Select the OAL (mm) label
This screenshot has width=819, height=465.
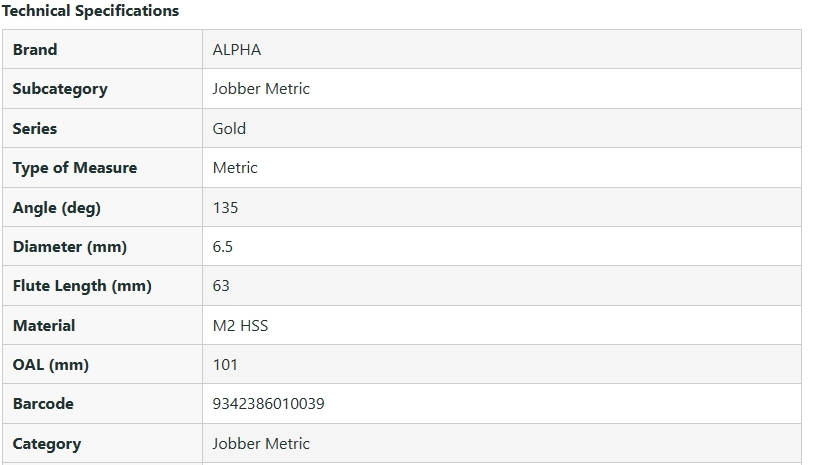coord(51,365)
